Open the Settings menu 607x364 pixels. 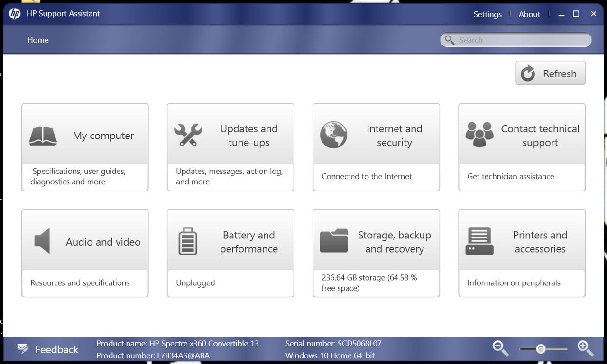487,14
